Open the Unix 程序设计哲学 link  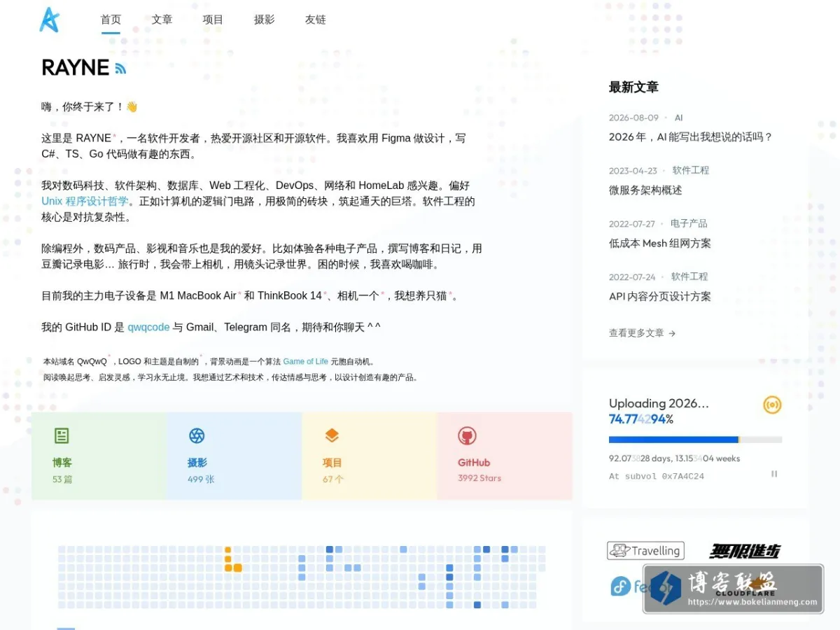pos(85,202)
